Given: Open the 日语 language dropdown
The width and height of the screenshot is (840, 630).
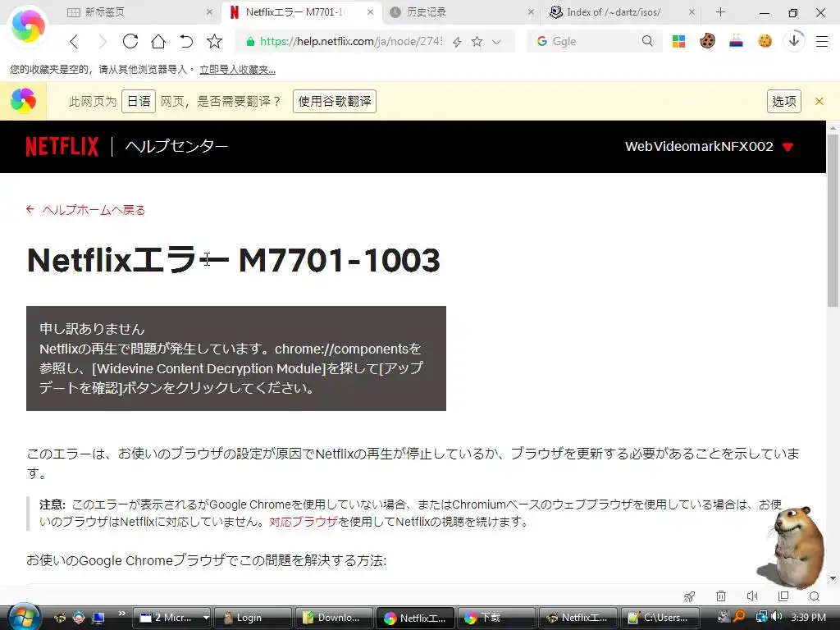Looking at the screenshot, I should (139, 101).
